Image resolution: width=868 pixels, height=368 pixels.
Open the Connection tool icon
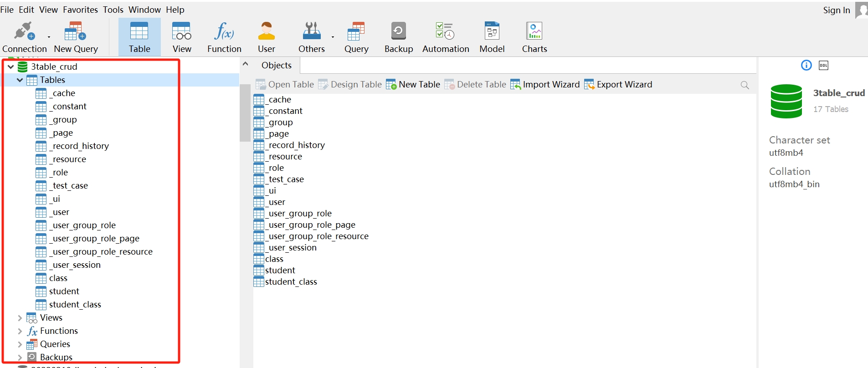(24, 32)
